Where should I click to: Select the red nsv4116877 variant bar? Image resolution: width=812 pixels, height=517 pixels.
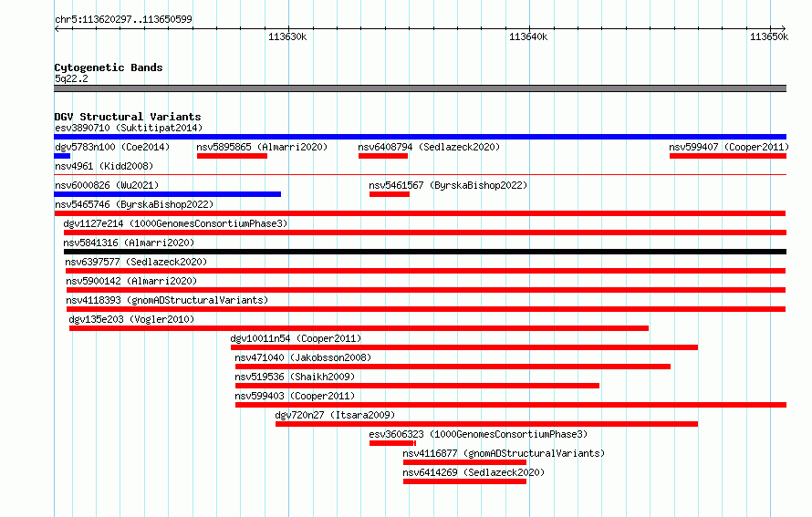click(464, 462)
